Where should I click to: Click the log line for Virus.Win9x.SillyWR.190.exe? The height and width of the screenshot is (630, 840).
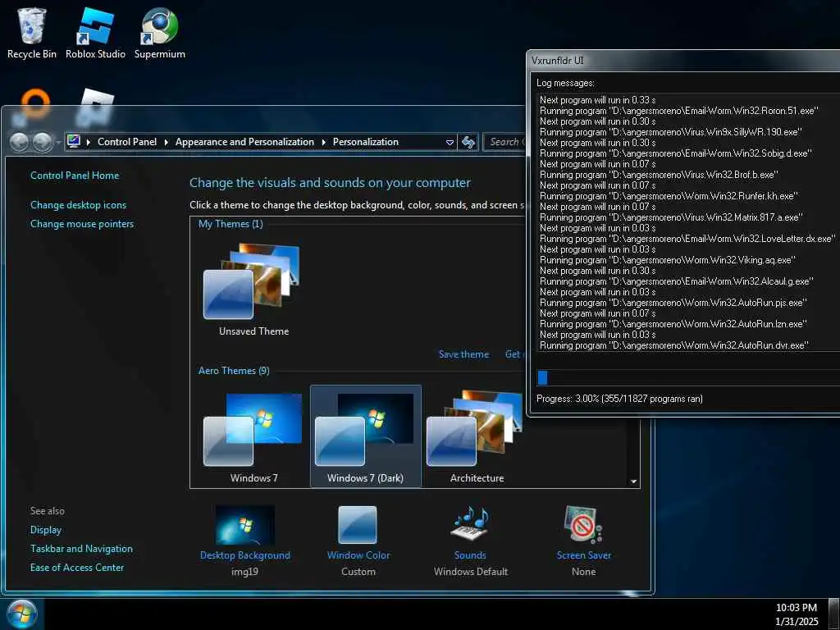click(671, 132)
